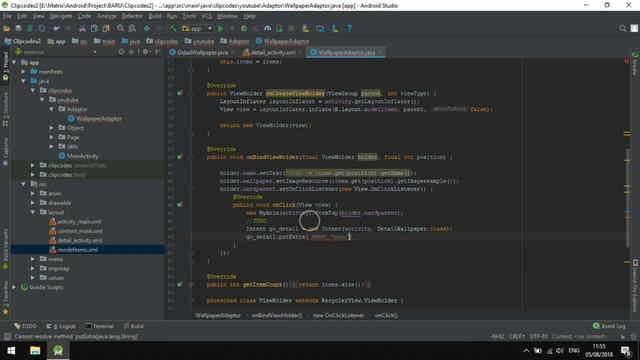Click the scroll-from-source target icon in Project panel
The width and height of the screenshot is (640, 360).
121,52
